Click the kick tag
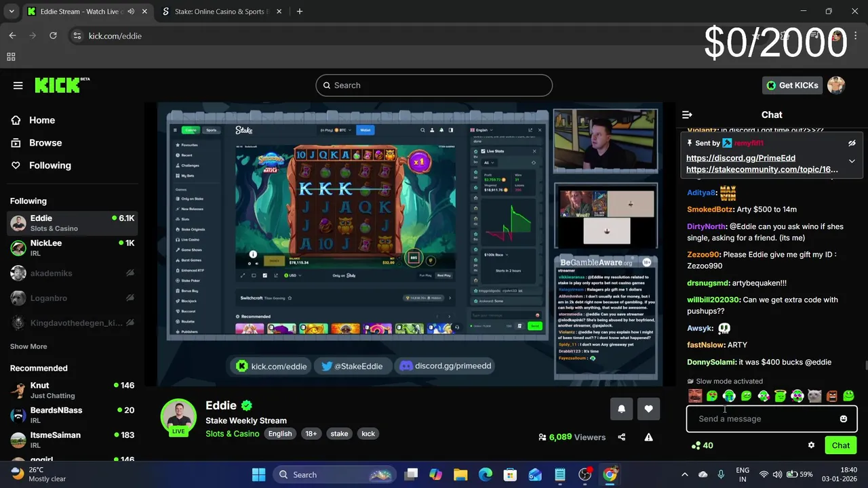The height and width of the screenshot is (488, 868). point(368,434)
